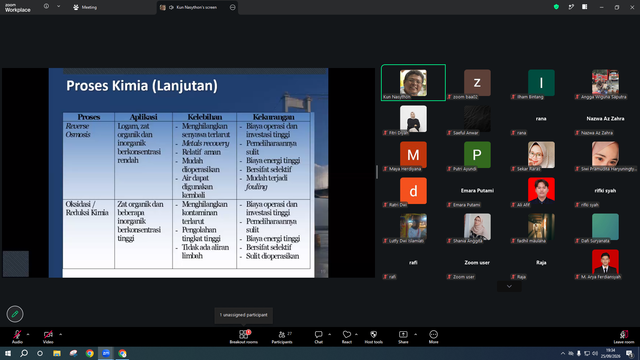Select Fitri Dijah's participant tile
This screenshot has width=640, height=360.
click(x=413, y=118)
